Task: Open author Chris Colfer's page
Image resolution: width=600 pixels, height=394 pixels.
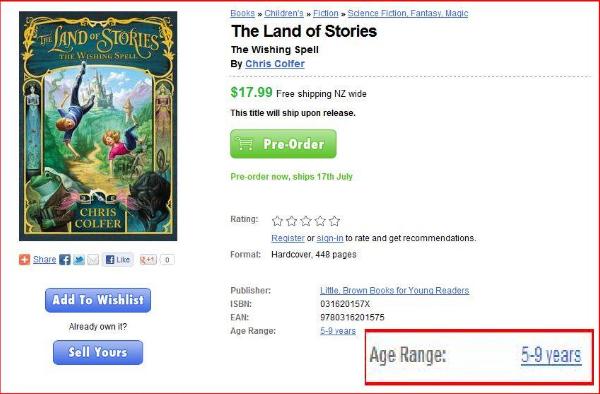Action: pyautogui.click(x=275, y=63)
